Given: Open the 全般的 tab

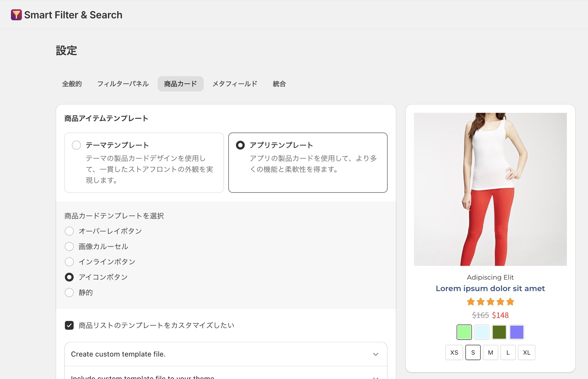Looking at the screenshot, I should [x=72, y=84].
